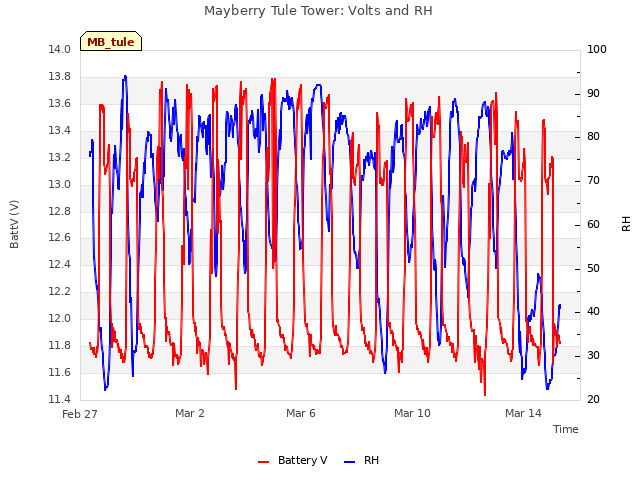Viewport: 640px width, 480px height.
Task: Click the chart title Mayberry Tule Tower
Action: [318, 10]
